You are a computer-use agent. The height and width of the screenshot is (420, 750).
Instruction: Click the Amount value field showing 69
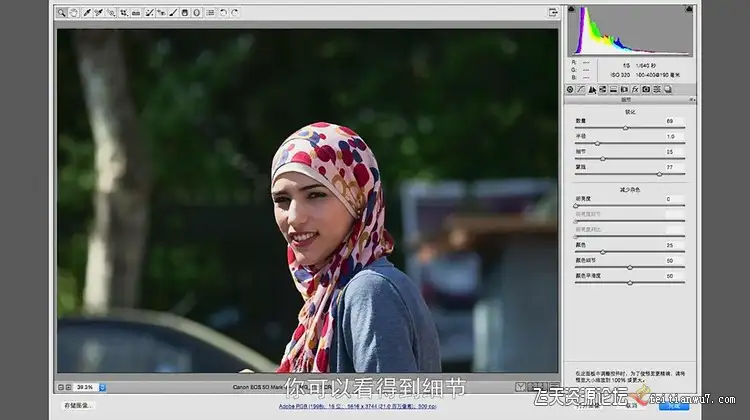tap(674, 121)
